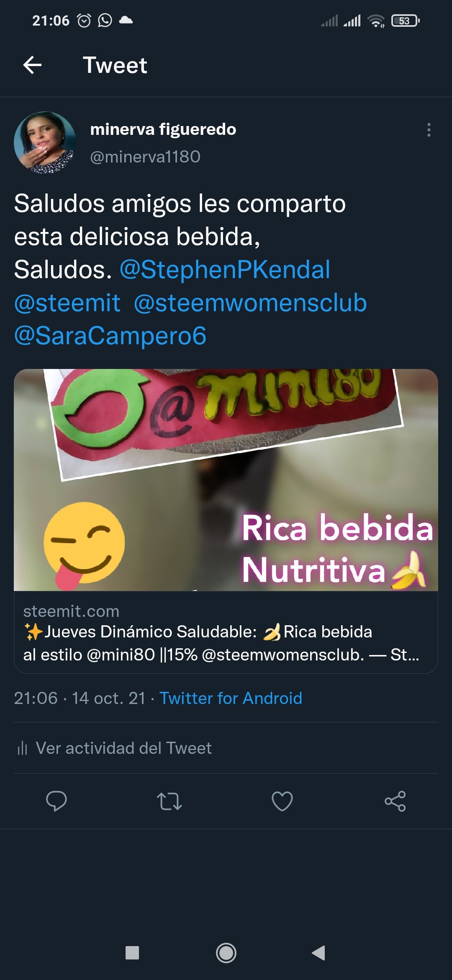Open the @steemit mention link
Image resolution: width=452 pixels, height=980 pixels.
click(x=67, y=302)
